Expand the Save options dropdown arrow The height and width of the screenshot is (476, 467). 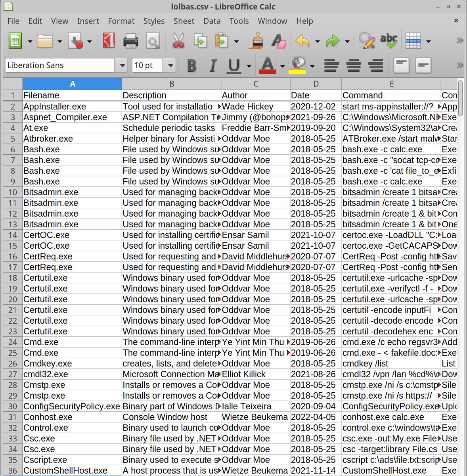[90, 41]
